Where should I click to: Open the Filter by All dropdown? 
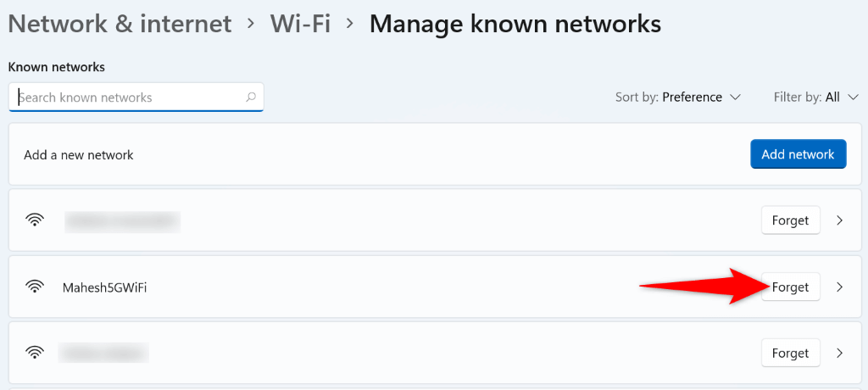(806, 97)
